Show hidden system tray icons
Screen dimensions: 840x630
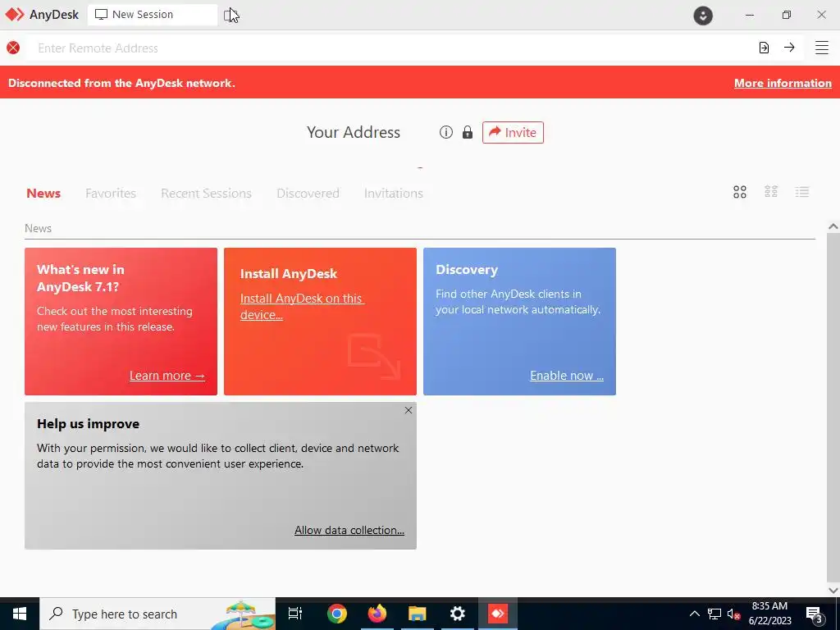click(694, 614)
